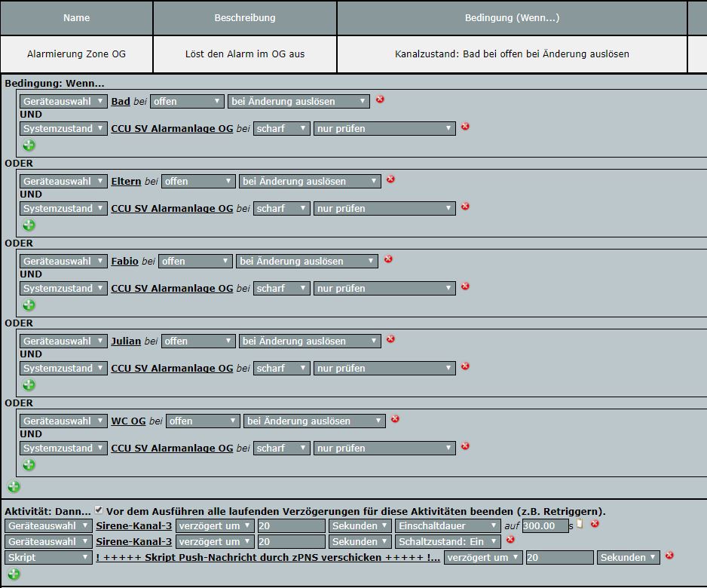
Task: Click CCU SV Alarmanlage OG under Bad
Action: pyautogui.click(x=172, y=128)
